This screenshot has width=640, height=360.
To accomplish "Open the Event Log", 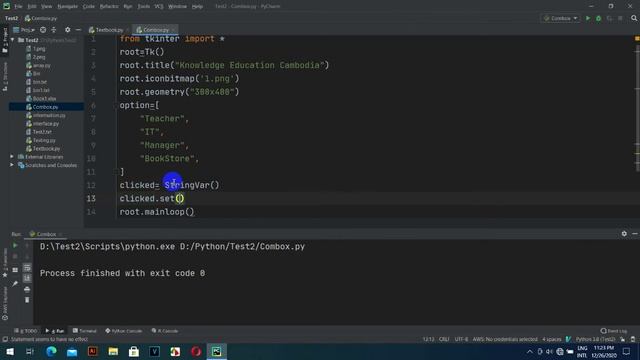I will click(x=614, y=331).
